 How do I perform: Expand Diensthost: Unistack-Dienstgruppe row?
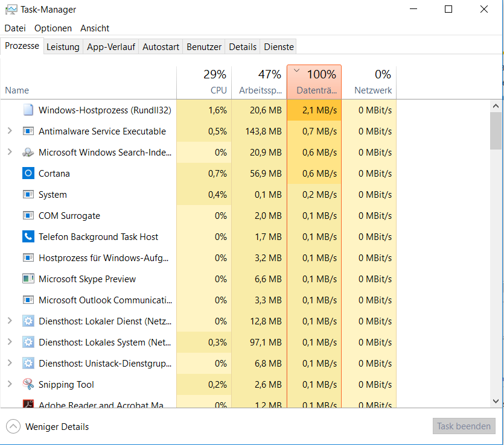point(10,363)
